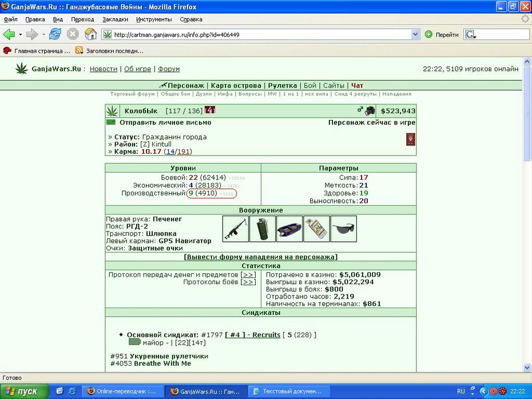The height and width of the screenshot is (399, 532).
Task: Expand the address bar history dropdown
Action: (415, 34)
